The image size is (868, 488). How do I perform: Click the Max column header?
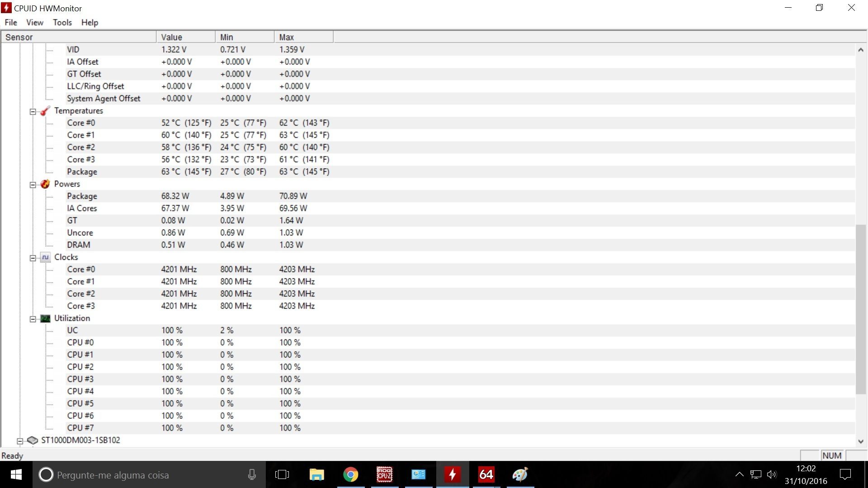pos(304,37)
